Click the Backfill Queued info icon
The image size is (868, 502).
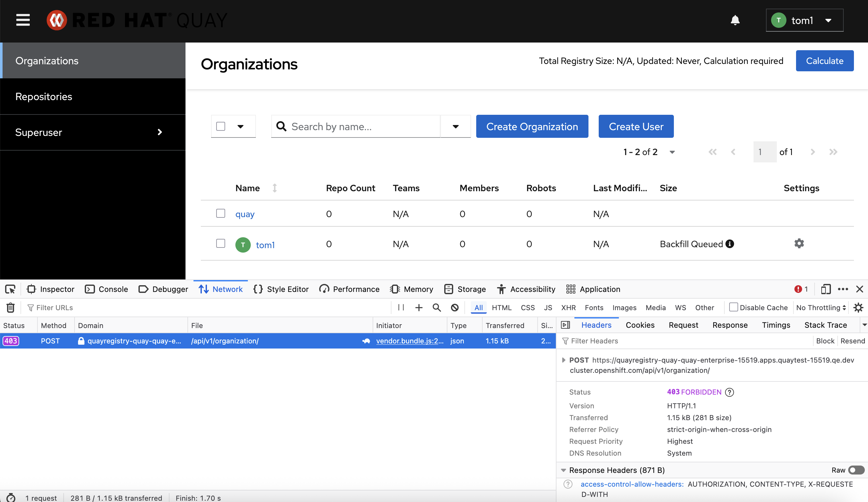pos(730,243)
